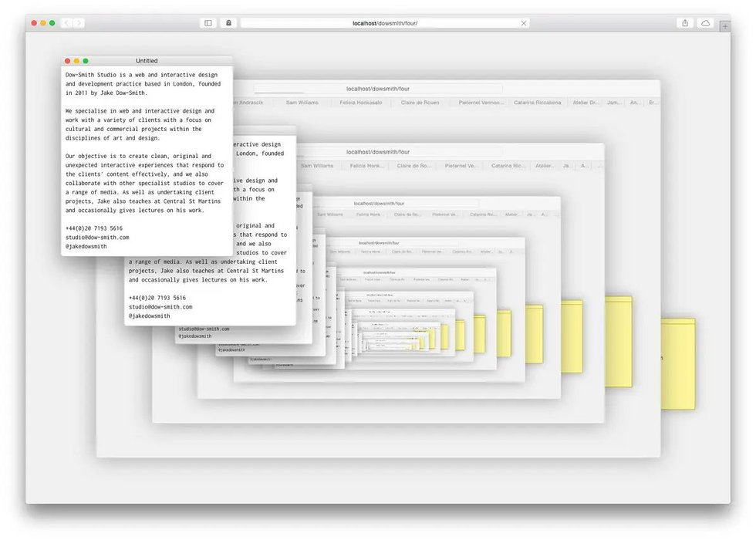Click @jakedowsmith in second nested text window

(x=150, y=316)
